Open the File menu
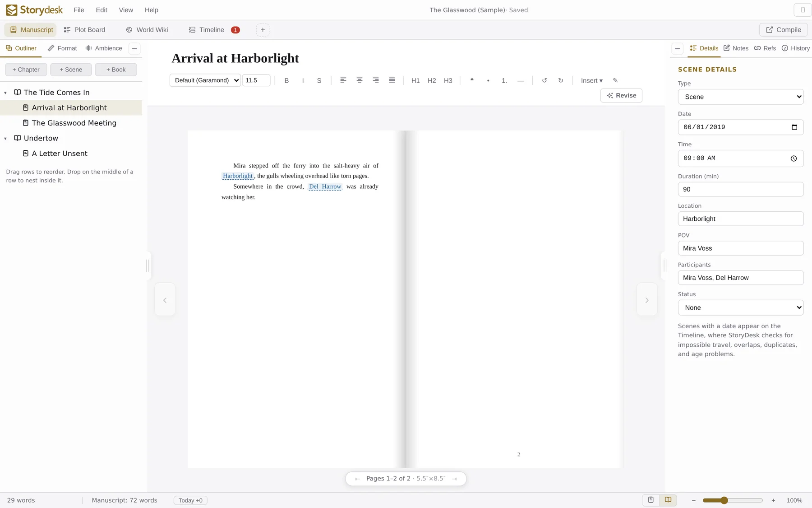 click(79, 10)
